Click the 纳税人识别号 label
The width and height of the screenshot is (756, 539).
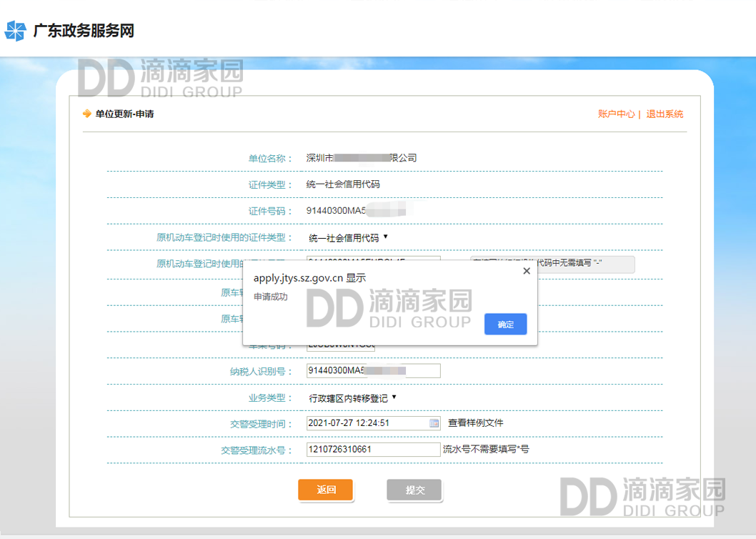click(x=261, y=372)
